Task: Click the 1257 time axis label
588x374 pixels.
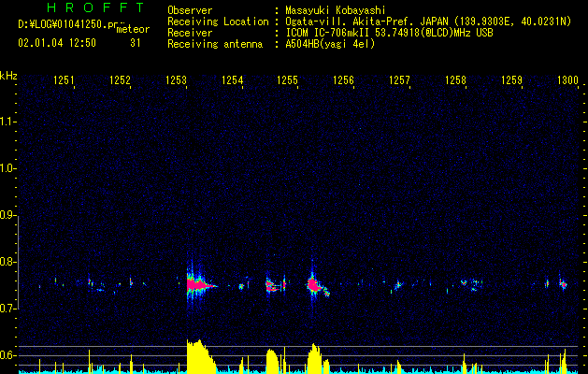Action: coord(399,79)
